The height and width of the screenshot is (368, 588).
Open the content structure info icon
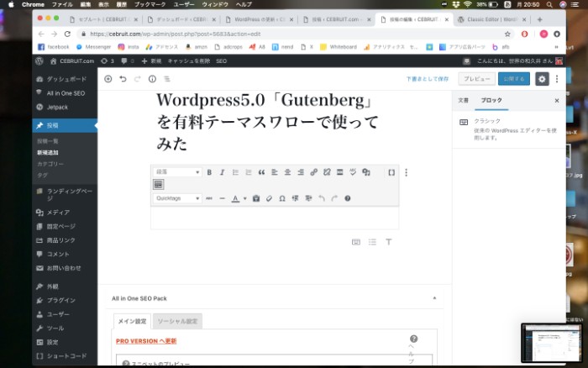tap(152, 79)
